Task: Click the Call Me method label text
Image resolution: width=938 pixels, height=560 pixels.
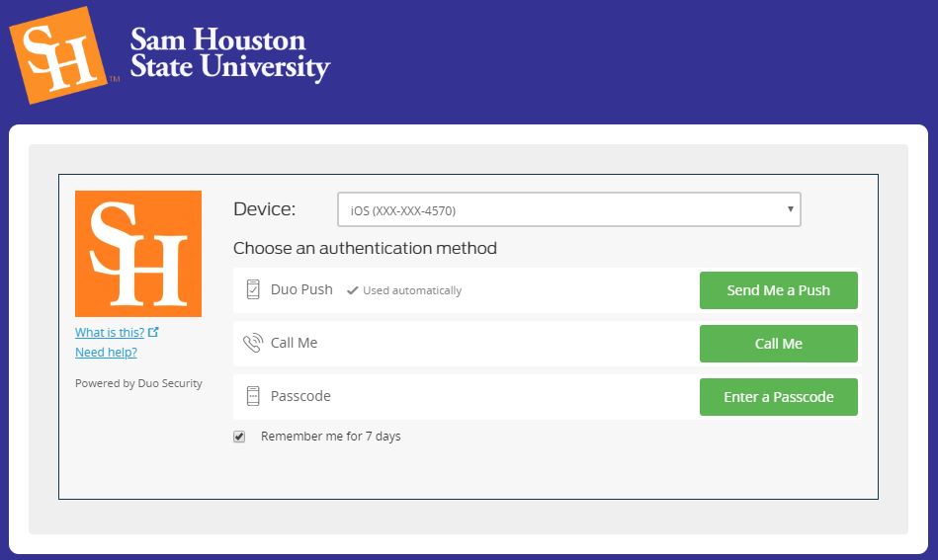Action: coord(294,343)
